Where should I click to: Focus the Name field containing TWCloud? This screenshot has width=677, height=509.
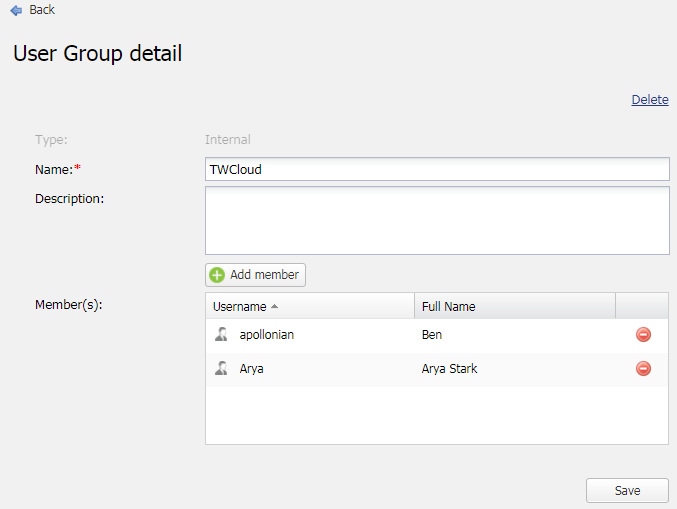coord(436,170)
